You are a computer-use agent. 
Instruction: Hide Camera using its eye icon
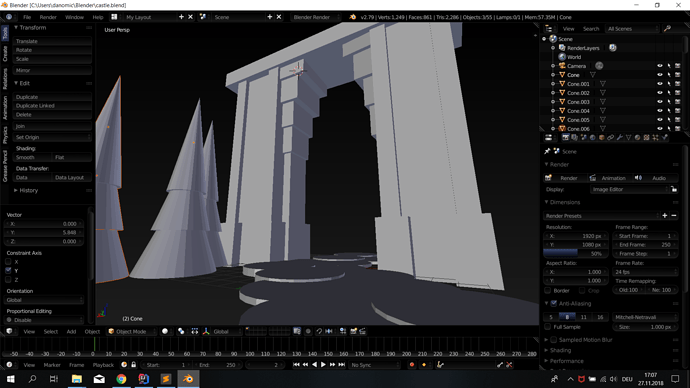pyautogui.click(x=660, y=66)
